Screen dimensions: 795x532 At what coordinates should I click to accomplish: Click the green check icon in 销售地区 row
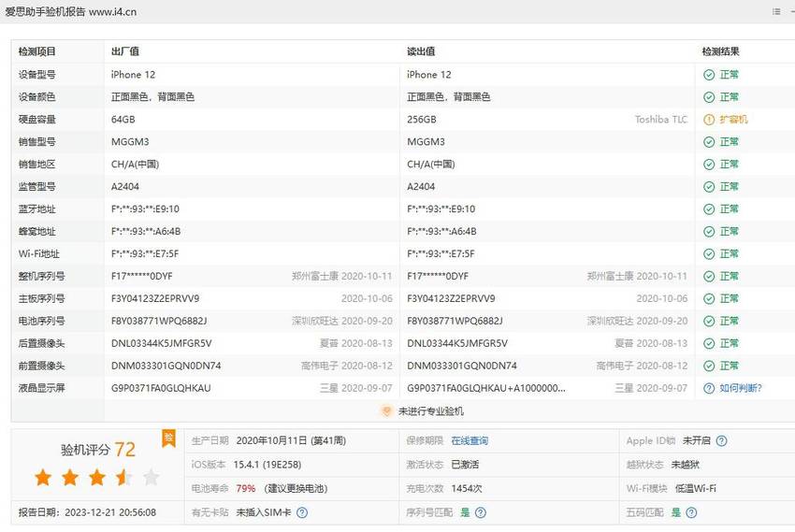pyautogui.click(x=709, y=165)
